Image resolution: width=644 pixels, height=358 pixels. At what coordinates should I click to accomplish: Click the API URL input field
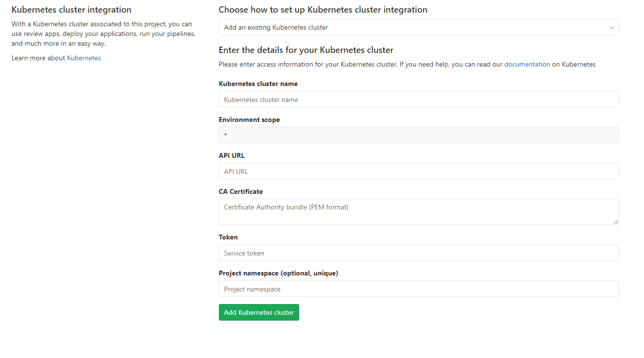(418, 171)
